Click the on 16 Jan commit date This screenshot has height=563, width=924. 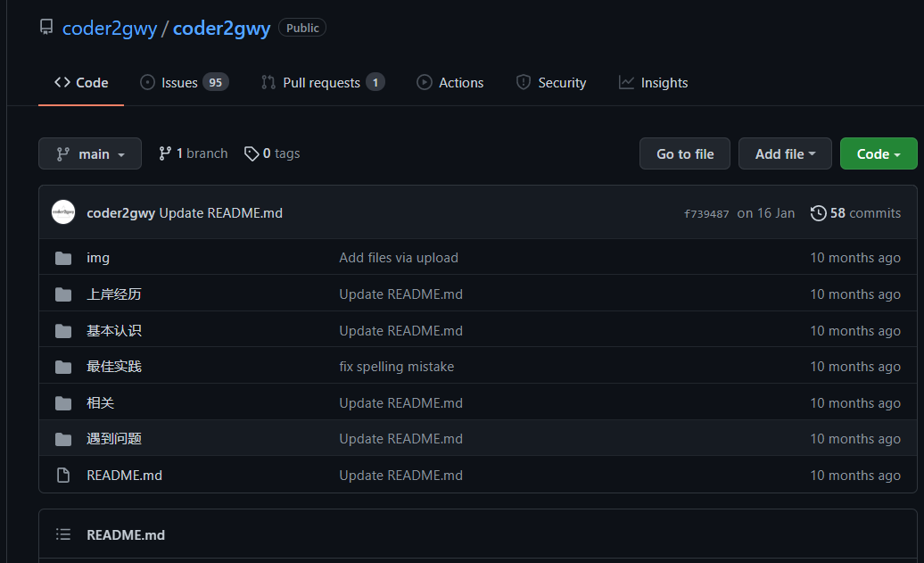(766, 213)
